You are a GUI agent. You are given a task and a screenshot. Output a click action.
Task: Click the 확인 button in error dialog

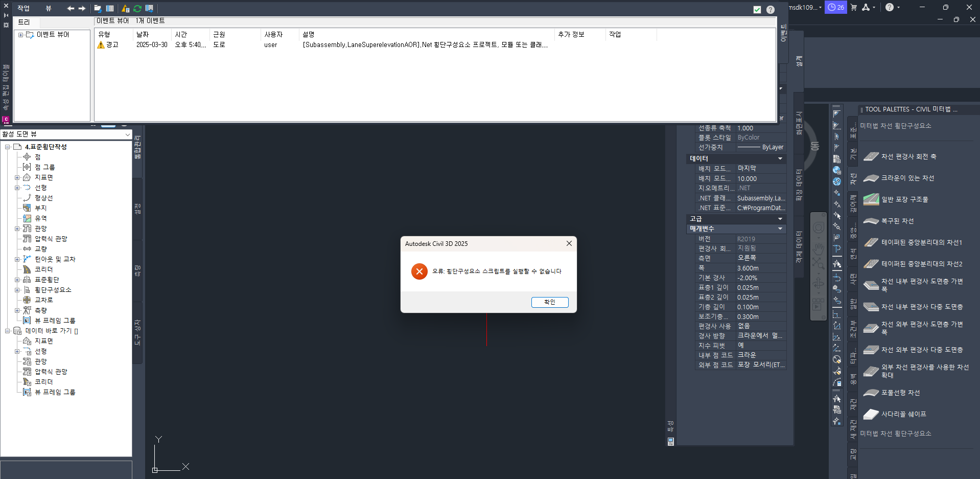click(x=550, y=302)
